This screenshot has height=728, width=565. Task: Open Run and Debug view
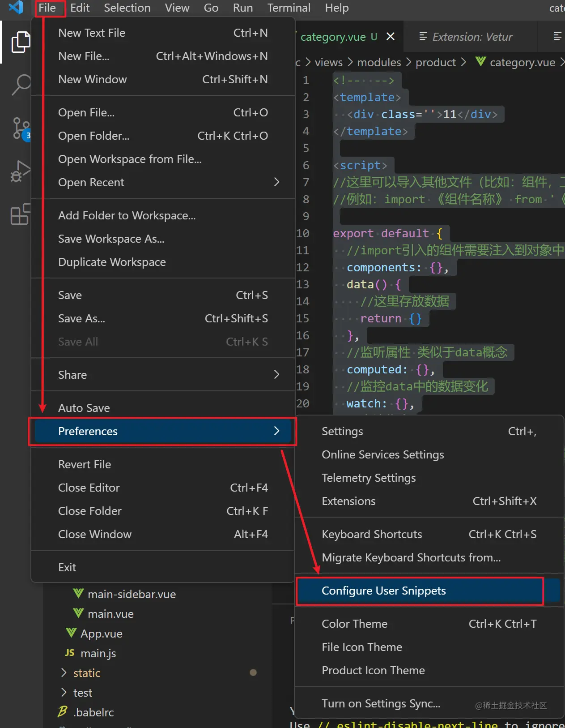click(20, 171)
